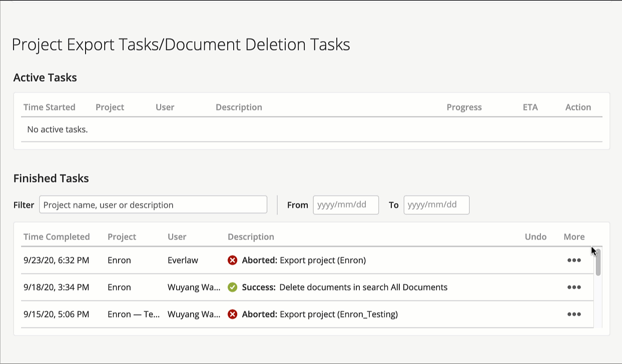Click the Project header in Active Tasks
Image resolution: width=622 pixels, height=364 pixels.
click(110, 107)
